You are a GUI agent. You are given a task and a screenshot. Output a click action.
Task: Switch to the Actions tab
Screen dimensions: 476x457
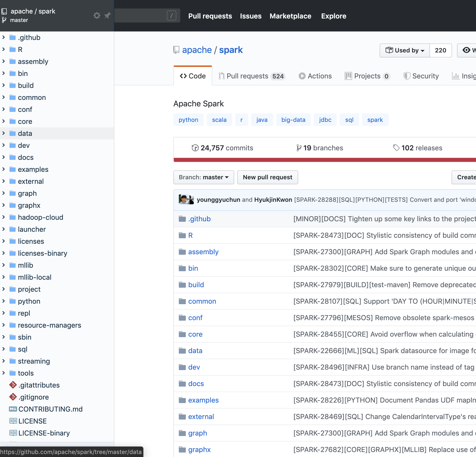pos(315,76)
